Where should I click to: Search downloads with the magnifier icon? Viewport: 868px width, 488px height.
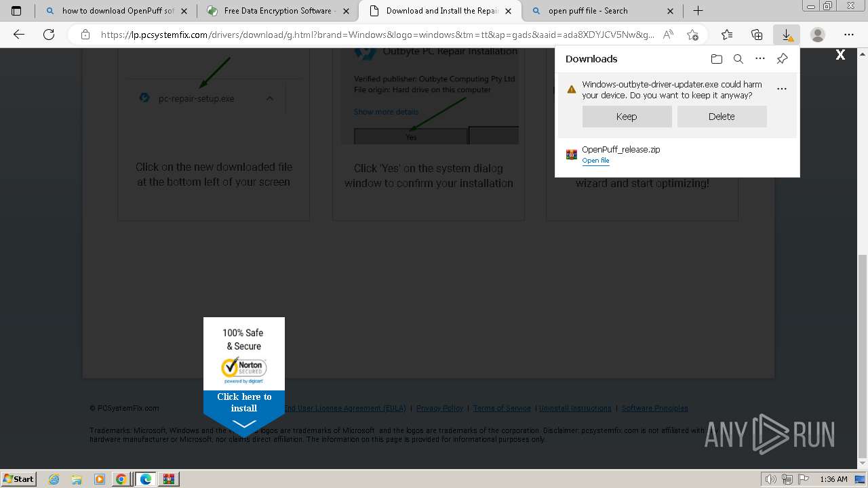tap(738, 59)
